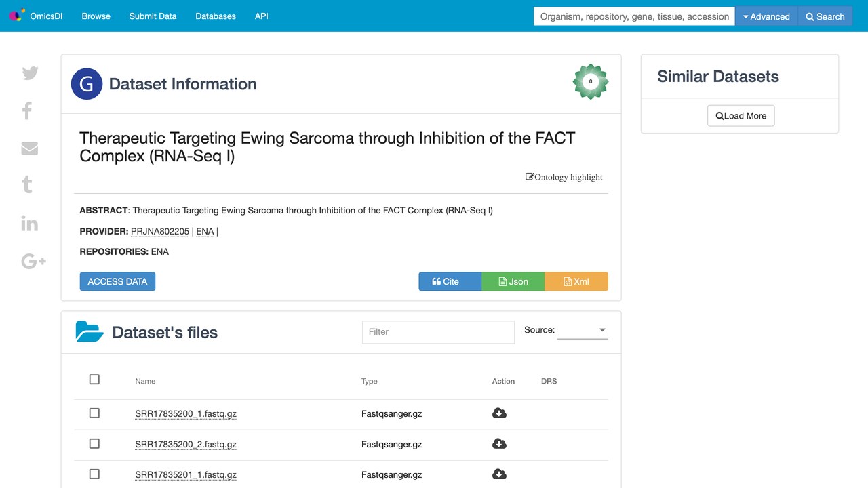868x488 pixels.
Task: Toggle Ontology highlight
Action: [x=564, y=177]
